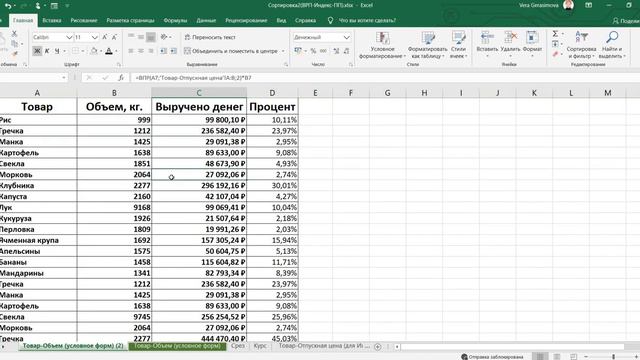The height and width of the screenshot is (360, 640).
Task: Open text orientation options
Action: 164,37
